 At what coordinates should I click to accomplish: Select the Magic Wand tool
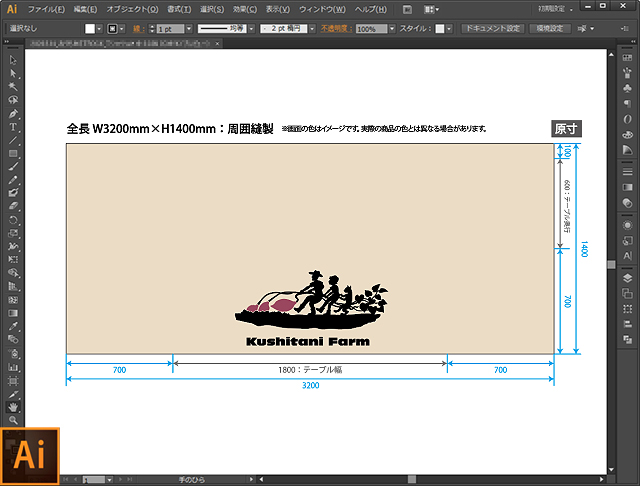[13, 87]
